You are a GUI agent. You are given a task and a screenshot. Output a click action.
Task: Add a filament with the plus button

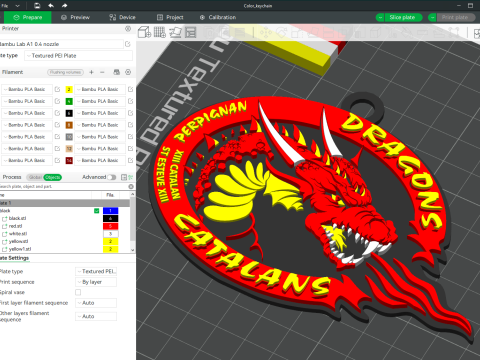point(91,72)
